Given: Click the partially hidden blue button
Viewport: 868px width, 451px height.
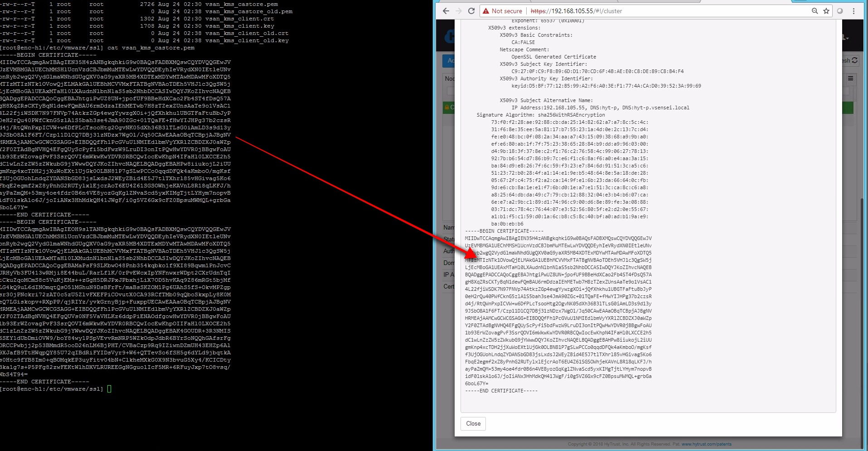Looking at the screenshot, I should 448,60.
